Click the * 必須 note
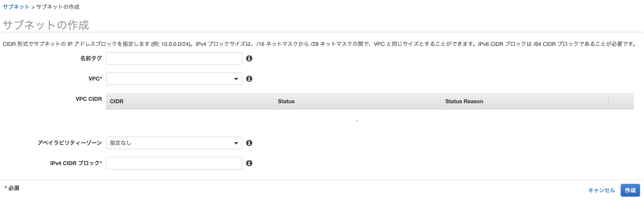Screen dimensions: 644x215 [12, 188]
